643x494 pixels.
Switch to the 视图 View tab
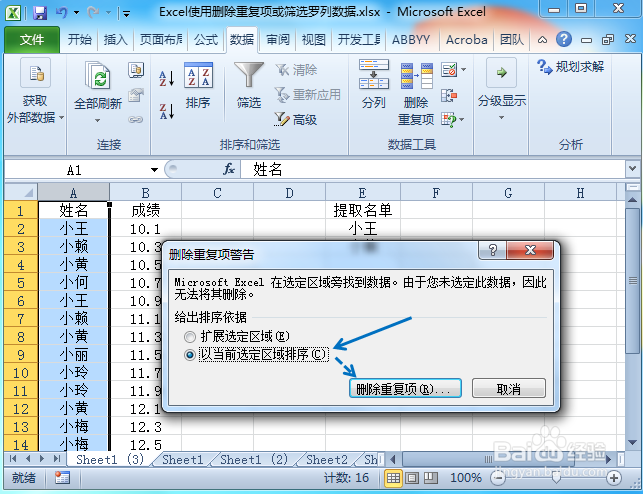click(x=314, y=40)
